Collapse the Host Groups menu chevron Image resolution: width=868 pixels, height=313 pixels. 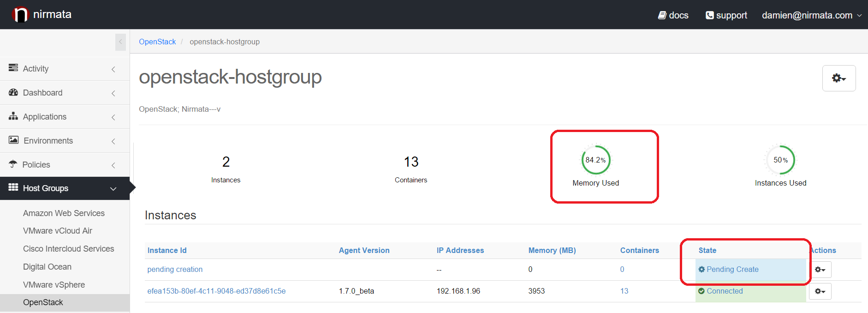tap(113, 189)
